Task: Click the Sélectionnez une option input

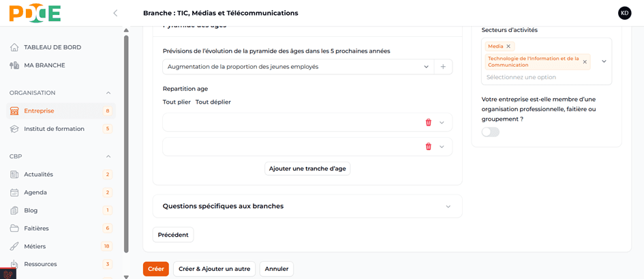Action: 521,77
